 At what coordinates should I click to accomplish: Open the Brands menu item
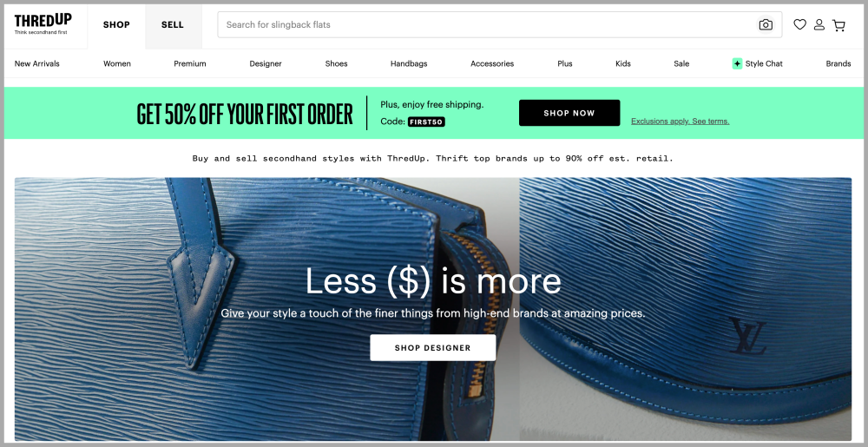coord(838,63)
